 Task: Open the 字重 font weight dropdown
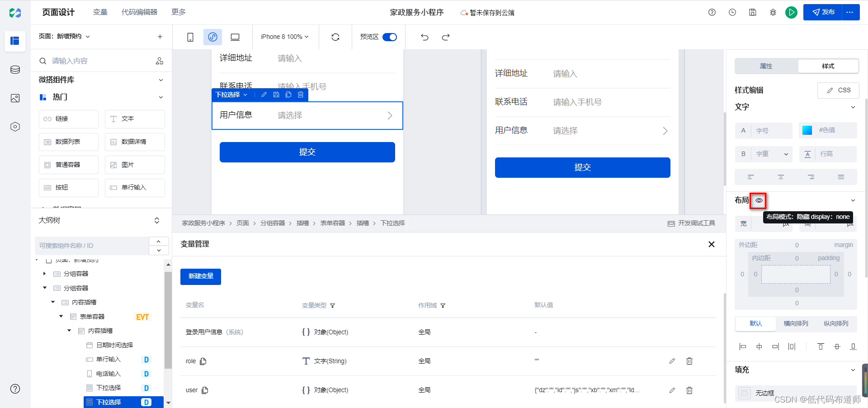tap(772, 154)
